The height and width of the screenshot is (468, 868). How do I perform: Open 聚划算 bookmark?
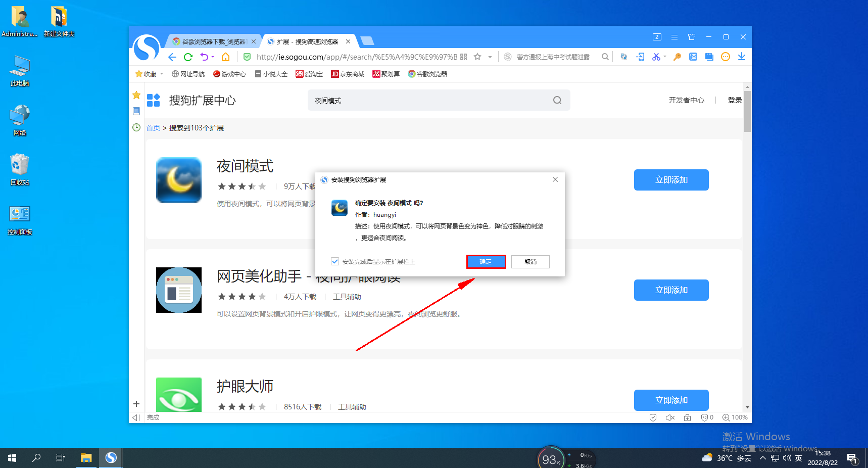[386, 74]
